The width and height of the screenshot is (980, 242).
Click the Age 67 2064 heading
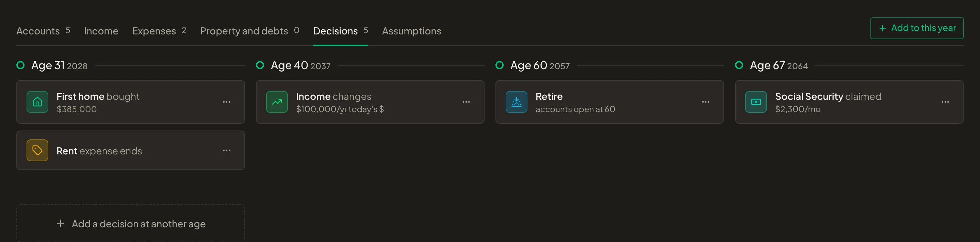click(x=779, y=65)
